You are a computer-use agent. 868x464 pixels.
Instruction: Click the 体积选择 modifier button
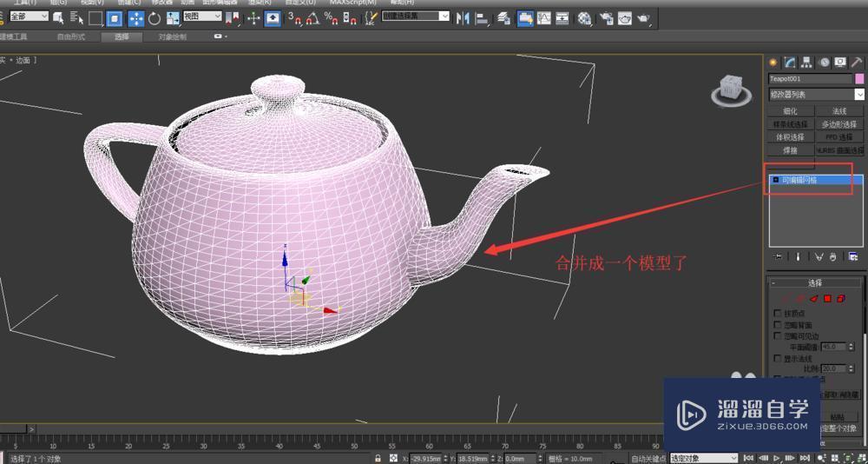[791, 137]
